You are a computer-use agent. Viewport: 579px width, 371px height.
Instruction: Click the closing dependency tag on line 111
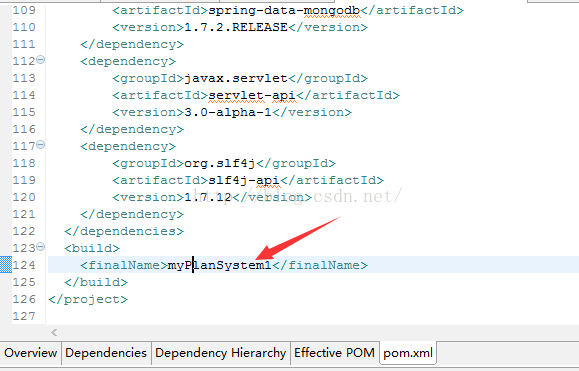pos(132,44)
